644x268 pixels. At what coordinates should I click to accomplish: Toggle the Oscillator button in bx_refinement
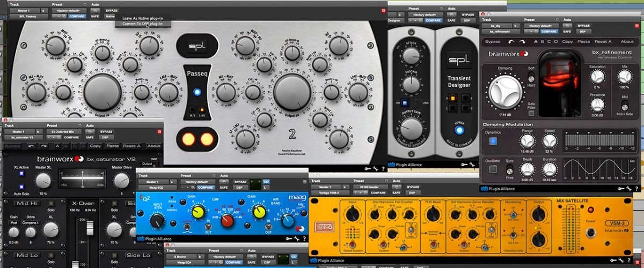(x=492, y=169)
